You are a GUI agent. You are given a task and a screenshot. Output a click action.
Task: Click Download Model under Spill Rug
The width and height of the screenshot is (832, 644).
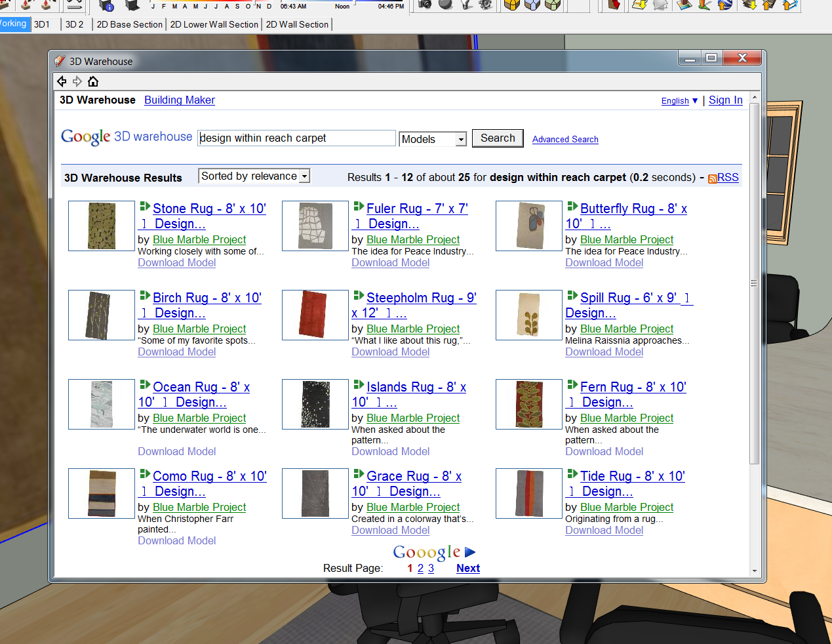pos(604,352)
